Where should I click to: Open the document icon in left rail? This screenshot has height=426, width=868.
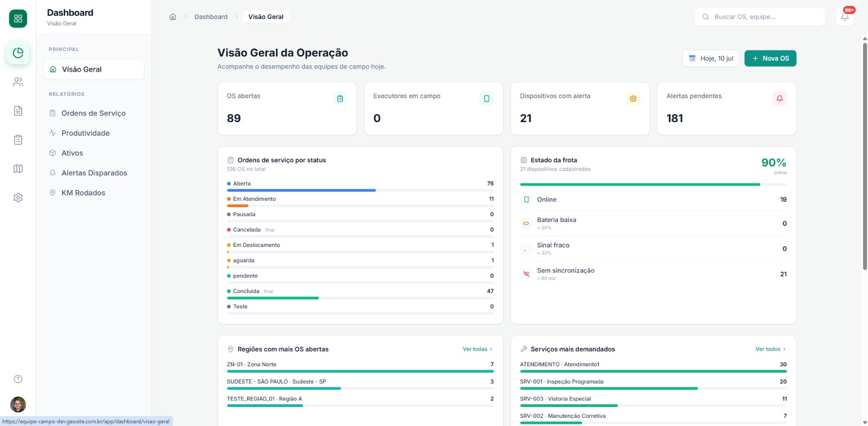18,111
